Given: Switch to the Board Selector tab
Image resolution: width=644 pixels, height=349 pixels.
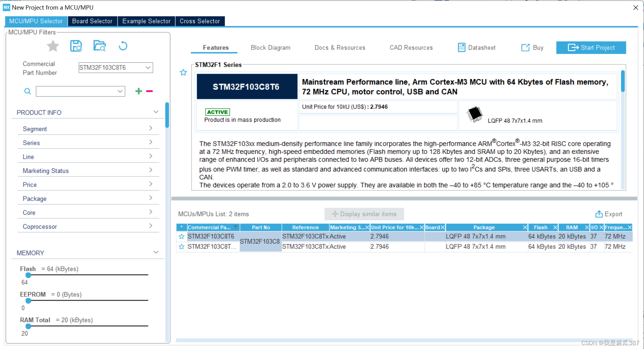Looking at the screenshot, I should click(x=92, y=21).
